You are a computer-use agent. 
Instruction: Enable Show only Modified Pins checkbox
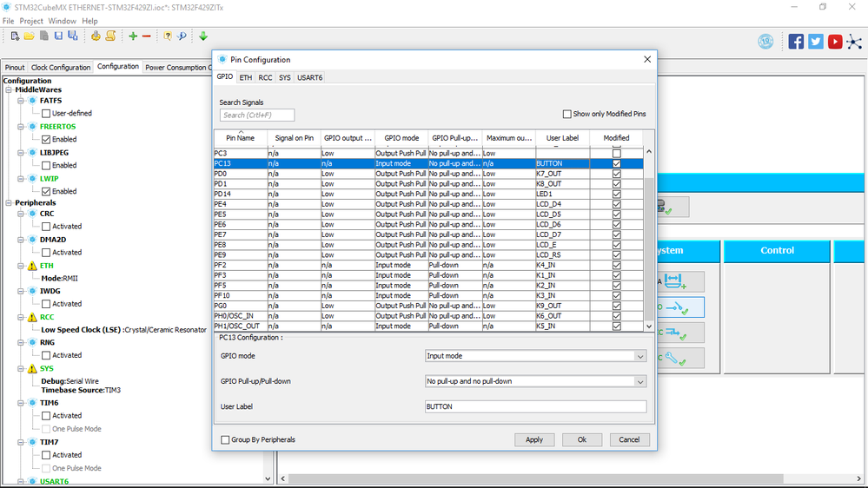pos(567,114)
